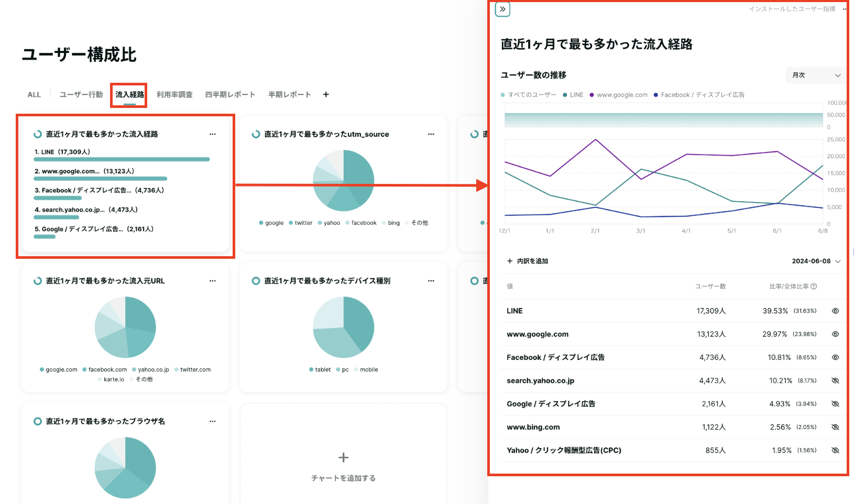Click the LINE progress bar in card
854x504 pixels.
[122, 159]
